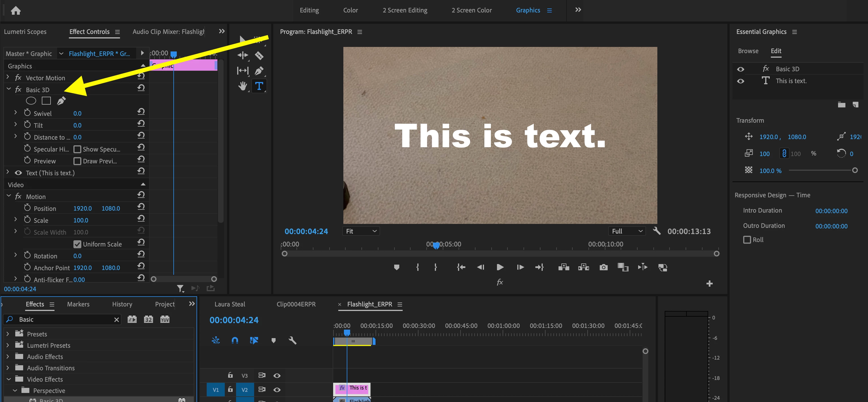
Task: Hide the 'This is text.' graphics layer
Action: click(x=740, y=81)
